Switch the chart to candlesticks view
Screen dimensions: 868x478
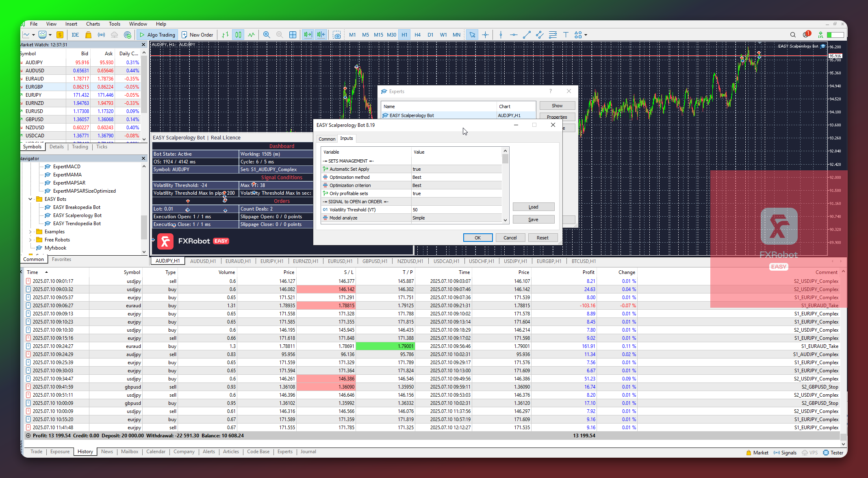pos(239,35)
